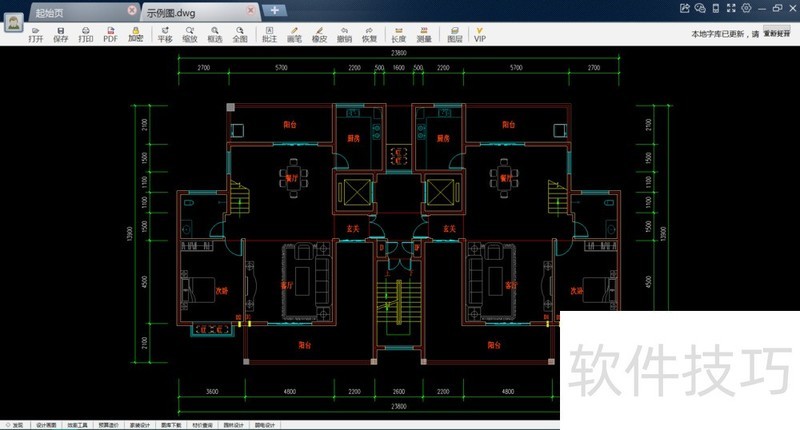Image resolution: width=800 pixels, height=430 pixels.
Task: Open 设计图圈 in bottom bar
Action: [46, 425]
